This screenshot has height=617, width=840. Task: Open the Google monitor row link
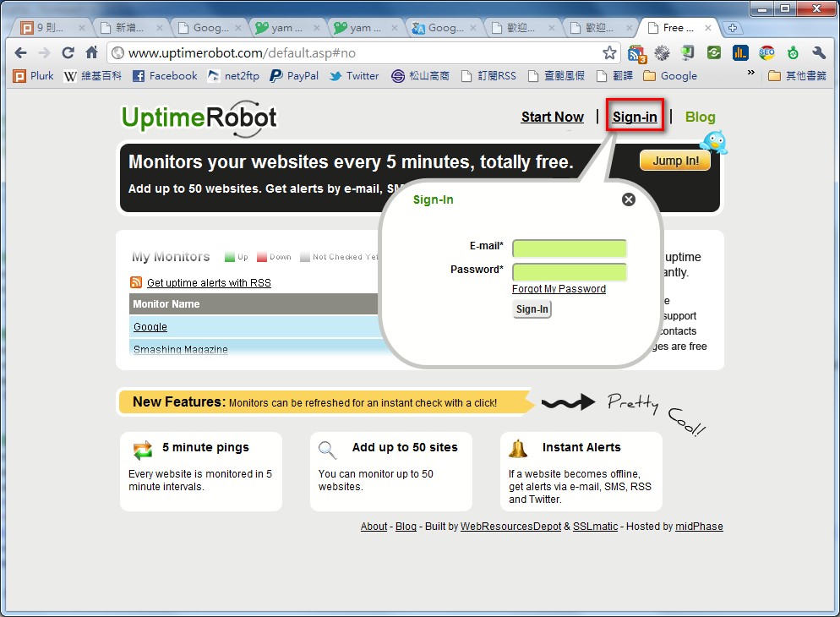coord(150,327)
